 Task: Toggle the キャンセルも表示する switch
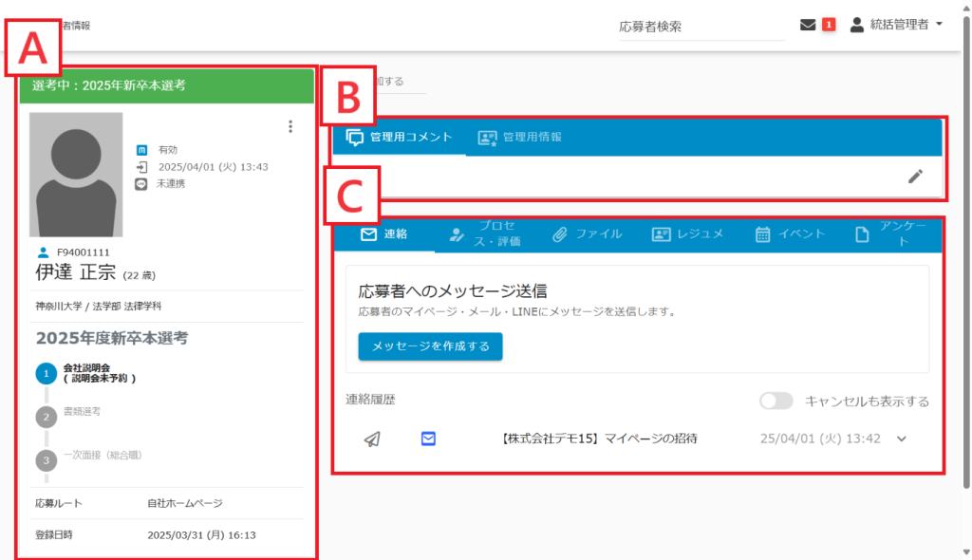click(x=776, y=401)
